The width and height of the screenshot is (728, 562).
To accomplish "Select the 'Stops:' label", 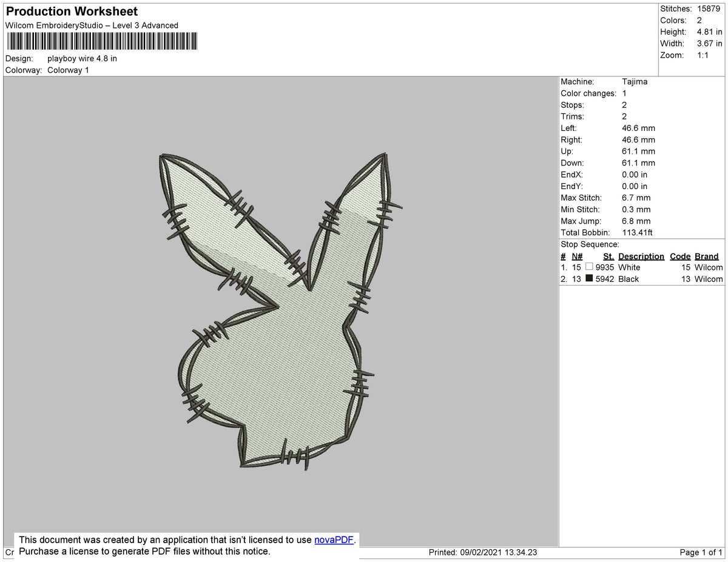I will (573, 105).
